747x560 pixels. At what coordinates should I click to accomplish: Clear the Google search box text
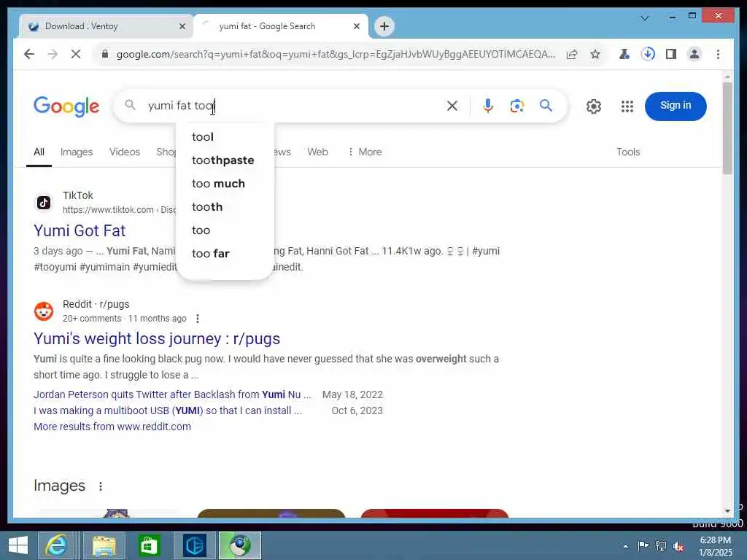click(452, 106)
